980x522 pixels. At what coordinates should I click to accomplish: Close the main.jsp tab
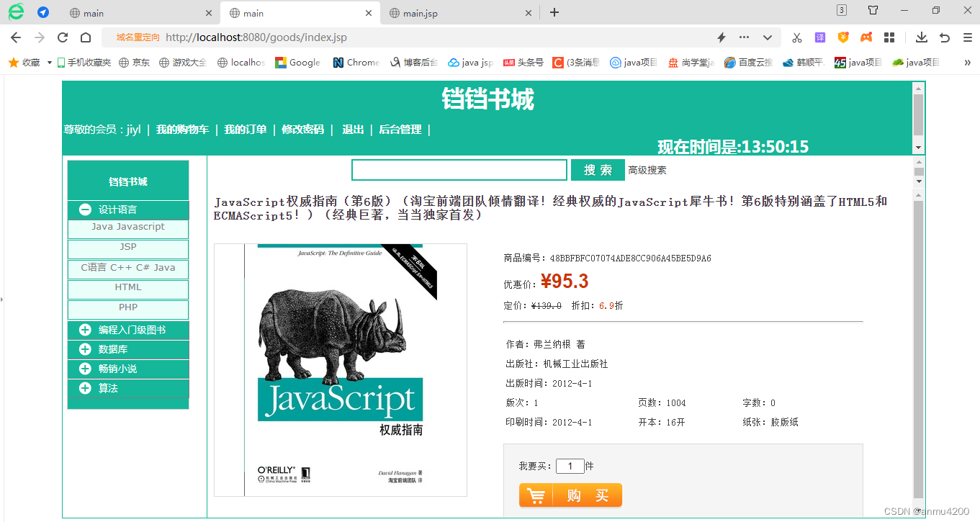tap(528, 13)
